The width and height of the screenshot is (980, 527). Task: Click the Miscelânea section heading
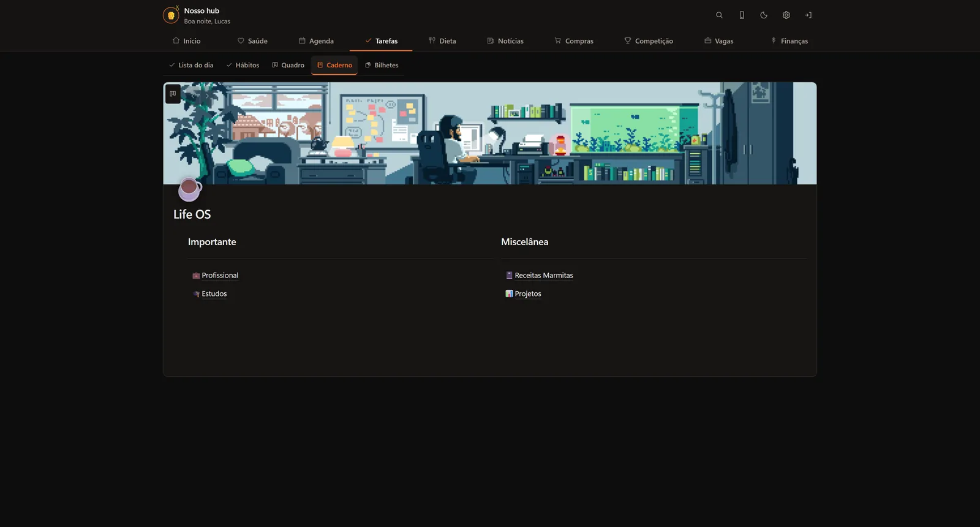coord(525,242)
